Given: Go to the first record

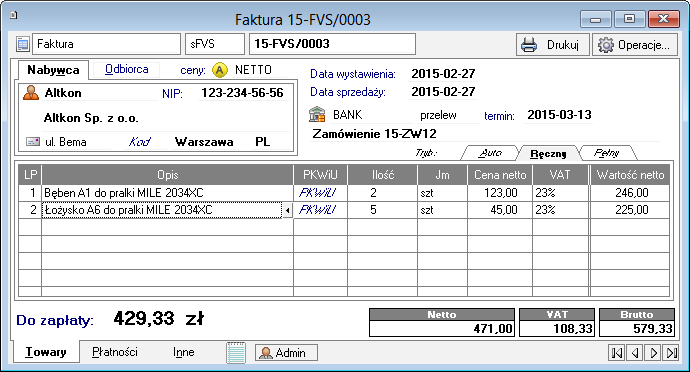Looking at the screenshot, I should click(617, 353).
